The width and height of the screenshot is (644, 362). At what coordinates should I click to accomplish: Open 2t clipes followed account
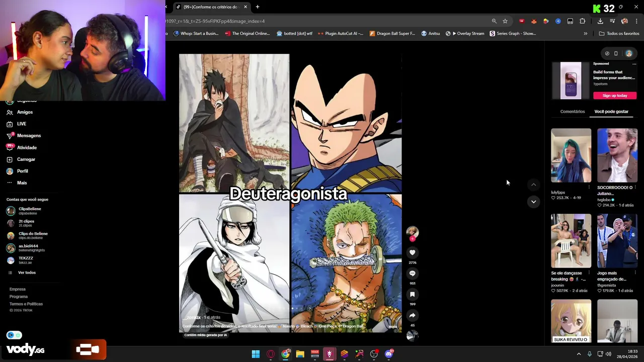click(21, 223)
